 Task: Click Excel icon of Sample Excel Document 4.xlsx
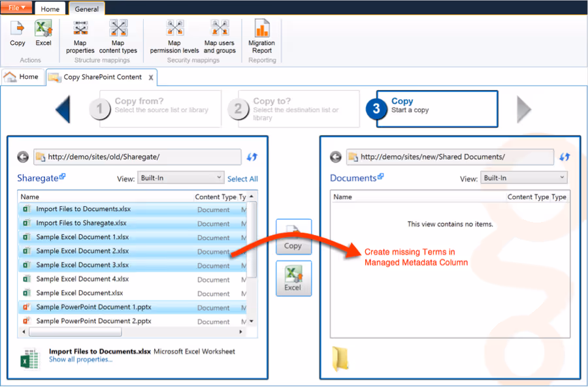(26, 279)
